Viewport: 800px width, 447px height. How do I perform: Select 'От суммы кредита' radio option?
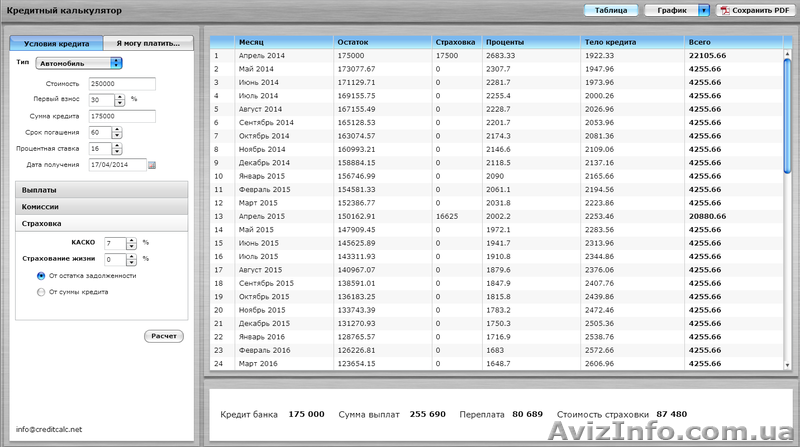40,292
